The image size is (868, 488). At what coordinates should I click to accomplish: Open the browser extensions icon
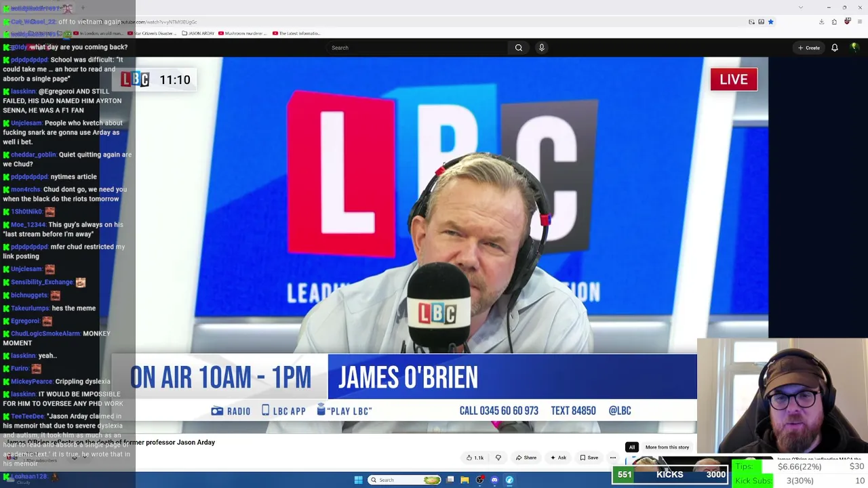tap(834, 22)
